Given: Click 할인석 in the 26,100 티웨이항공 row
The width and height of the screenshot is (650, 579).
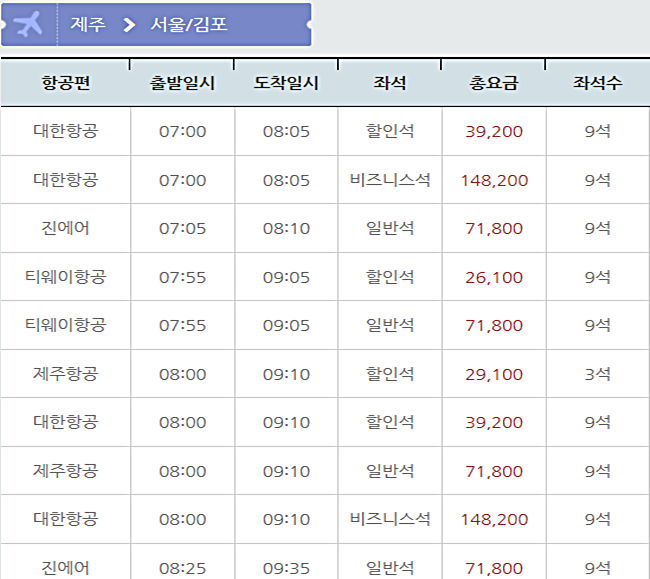Looking at the screenshot, I should pos(390,277).
